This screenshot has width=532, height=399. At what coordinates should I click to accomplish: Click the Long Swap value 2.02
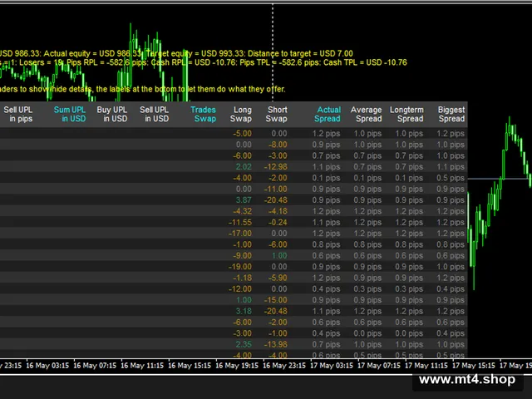(x=244, y=167)
